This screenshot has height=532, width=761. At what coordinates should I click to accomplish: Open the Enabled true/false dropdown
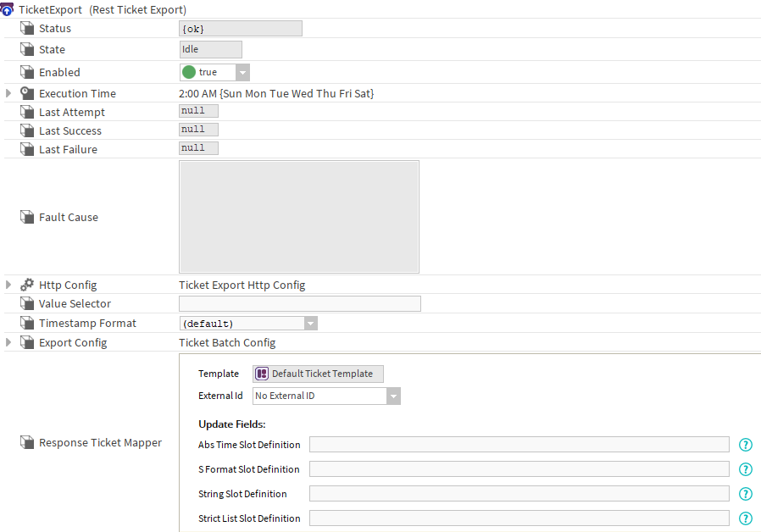tap(242, 72)
